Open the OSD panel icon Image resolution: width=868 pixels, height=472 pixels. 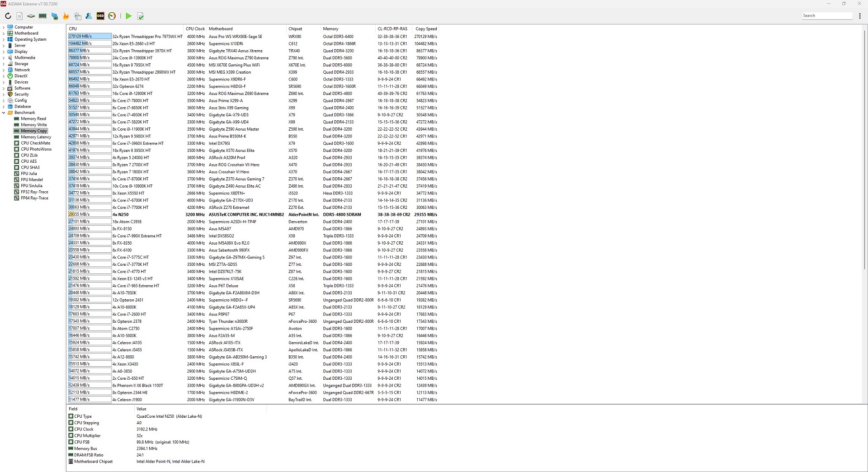point(100,16)
